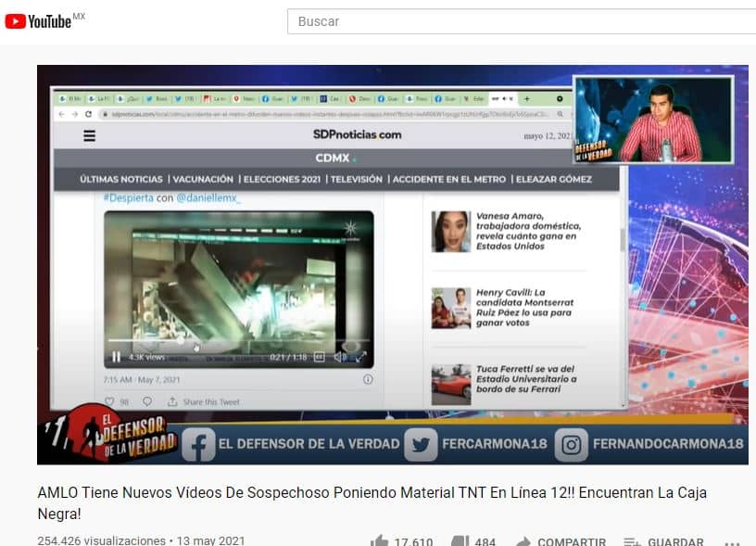This screenshot has height=546, width=756.
Task: Open the video title about AMLO and Línea 12
Action: click(x=372, y=503)
